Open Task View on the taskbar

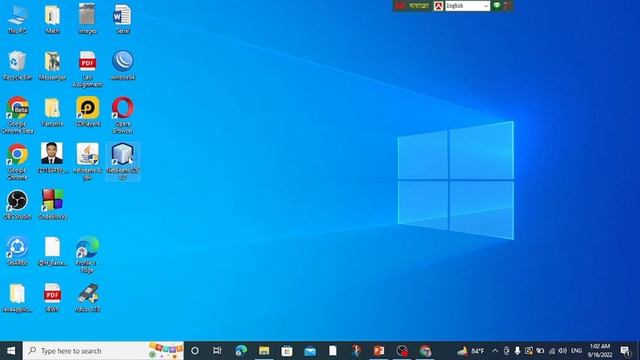click(217, 351)
